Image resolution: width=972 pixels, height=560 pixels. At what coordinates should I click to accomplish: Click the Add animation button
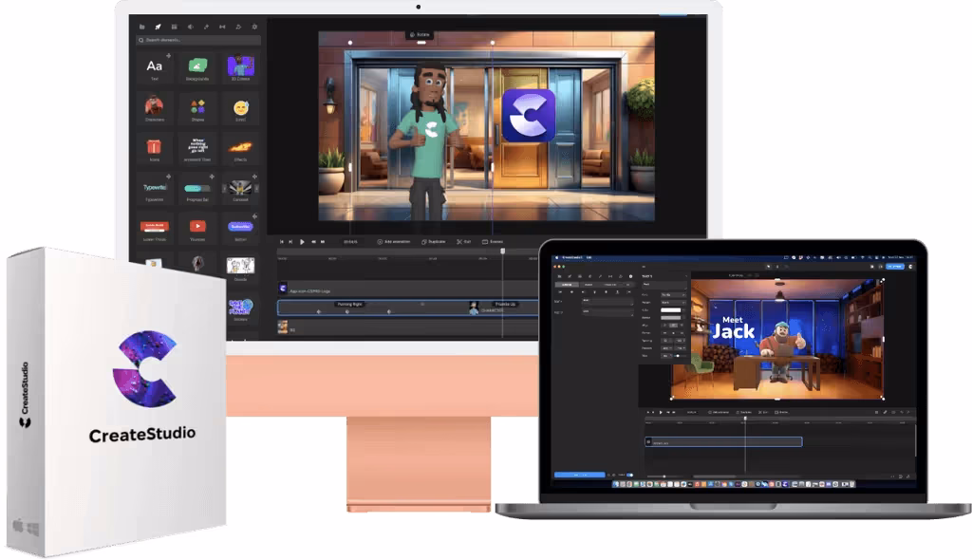click(394, 242)
